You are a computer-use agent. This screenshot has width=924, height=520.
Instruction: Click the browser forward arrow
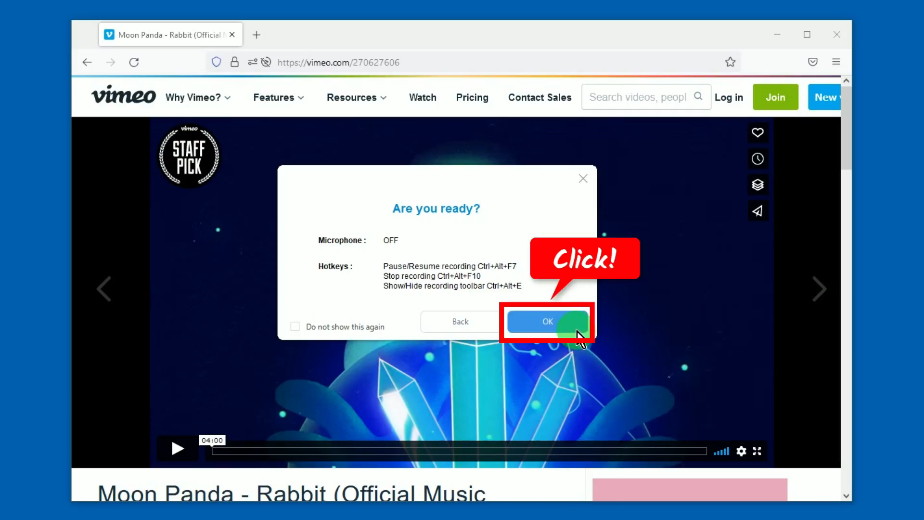click(111, 62)
